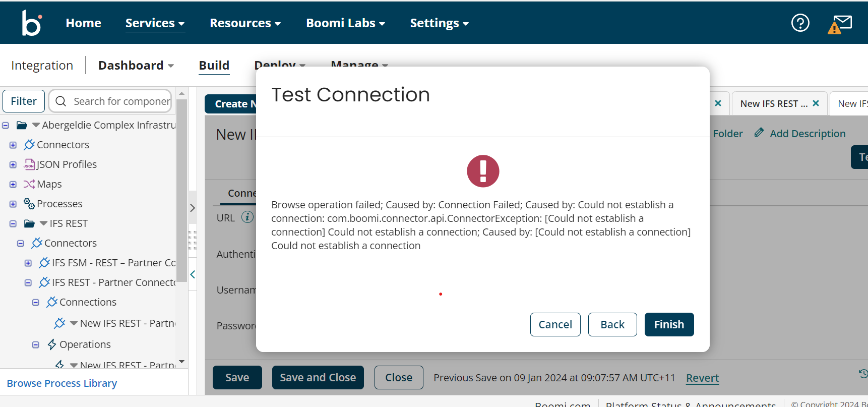Switch to the Build tab
Screen dimensions: 868x407
click(x=214, y=66)
